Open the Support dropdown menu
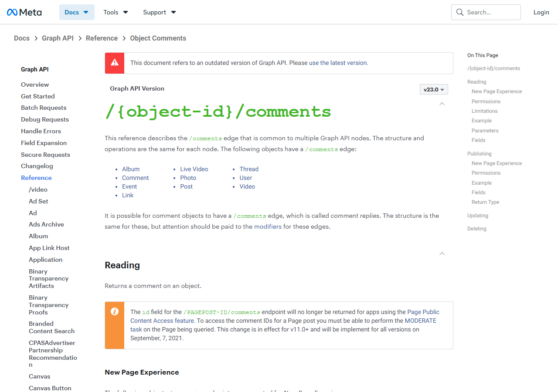 (160, 12)
